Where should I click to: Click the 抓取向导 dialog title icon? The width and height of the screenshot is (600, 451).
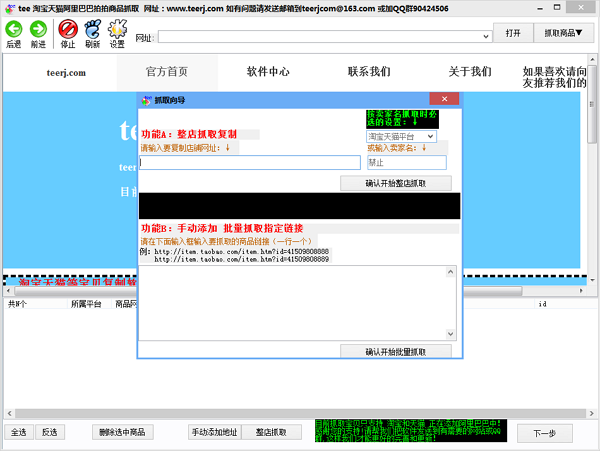coord(146,101)
